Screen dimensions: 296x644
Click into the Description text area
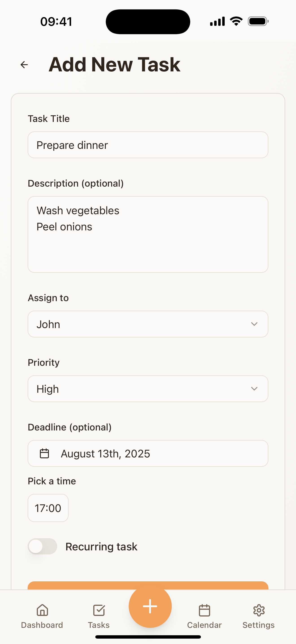148,234
